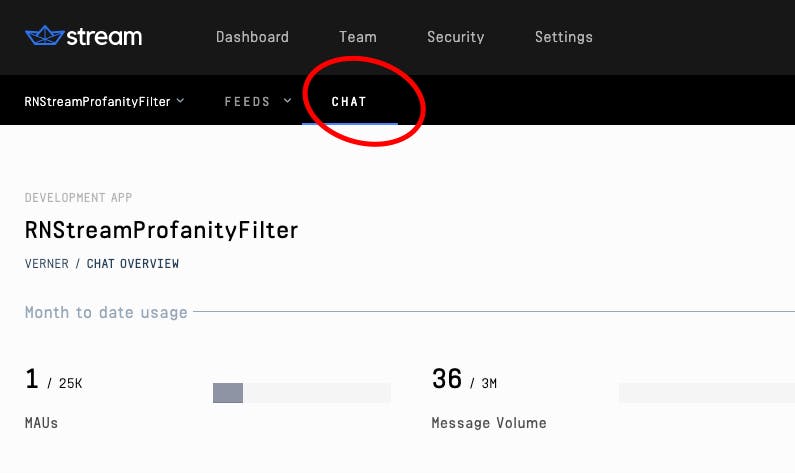Switch to the CHAT tab
795x473 pixels.
click(x=349, y=102)
